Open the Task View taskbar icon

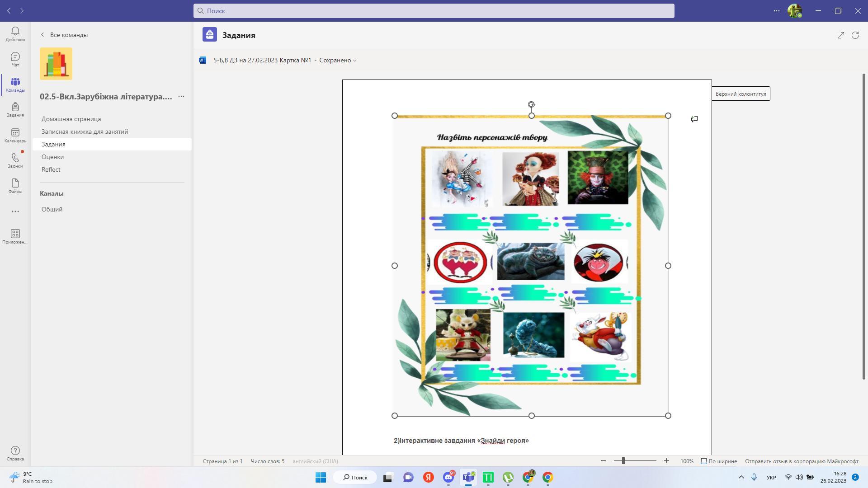(x=388, y=477)
